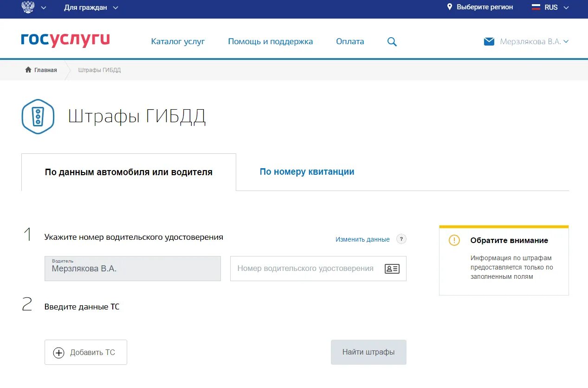The width and height of the screenshot is (588, 388).
Task: Click the 'Водитель' name field
Action: 133,269
